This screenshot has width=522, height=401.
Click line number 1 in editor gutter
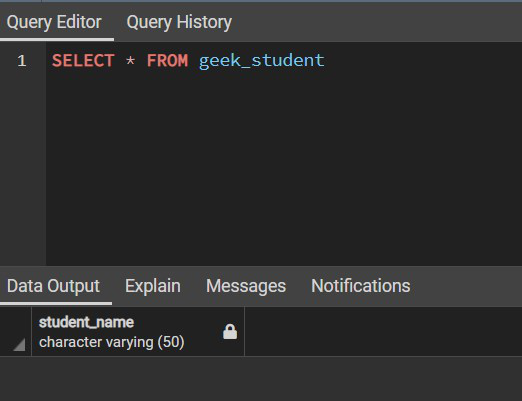22,61
